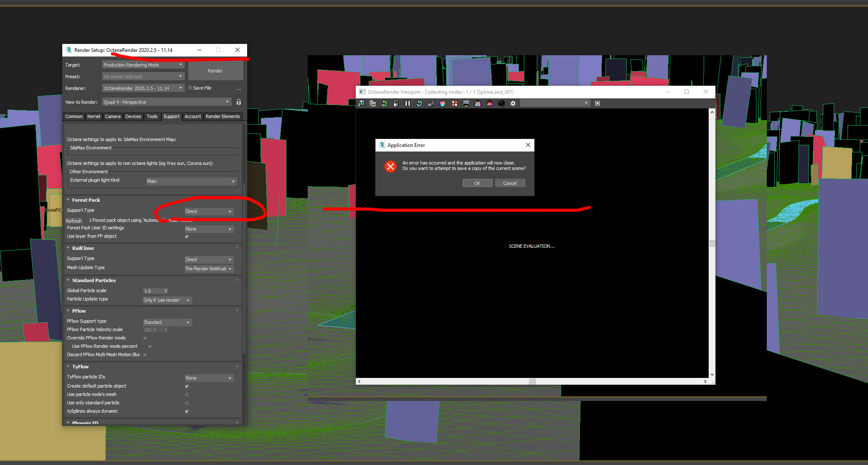Click the AF auto focus picker icon
868x465 pixels.
[431, 103]
